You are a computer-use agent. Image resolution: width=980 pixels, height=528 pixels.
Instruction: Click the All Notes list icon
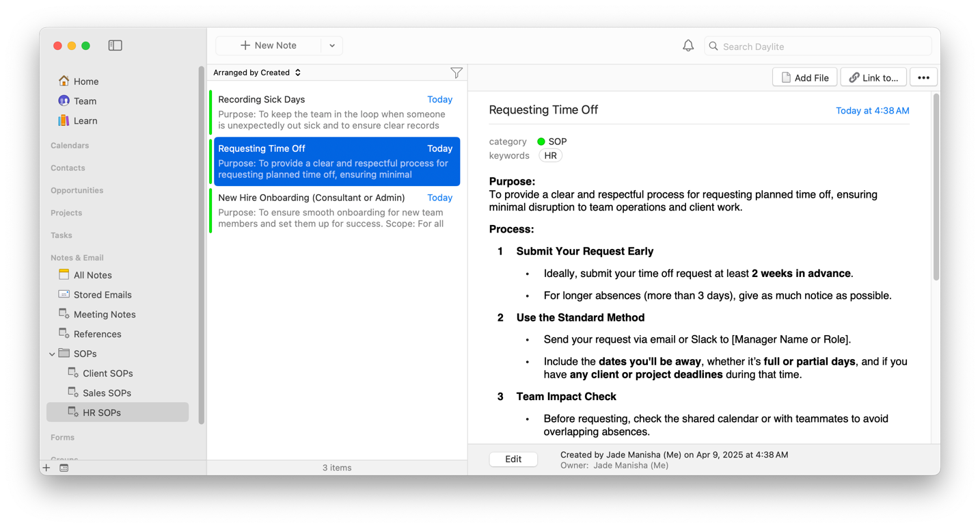point(64,274)
